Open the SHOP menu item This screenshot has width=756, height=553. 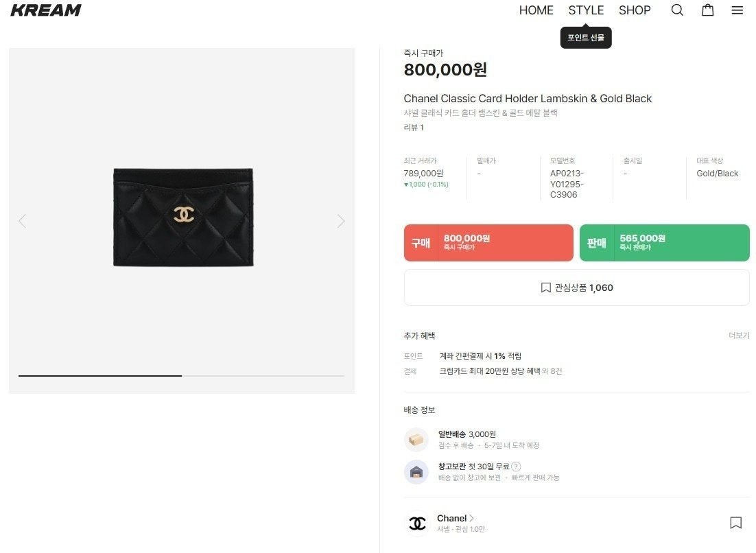(x=635, y=10)
